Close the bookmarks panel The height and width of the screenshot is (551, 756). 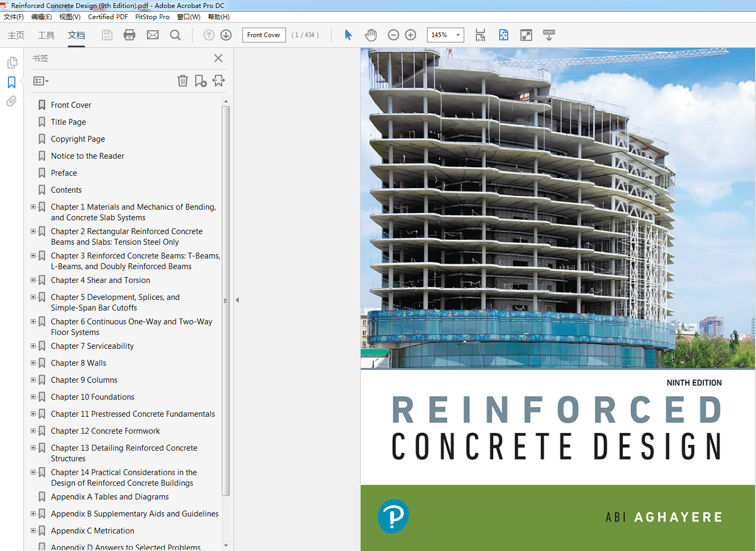pos(218,58)
